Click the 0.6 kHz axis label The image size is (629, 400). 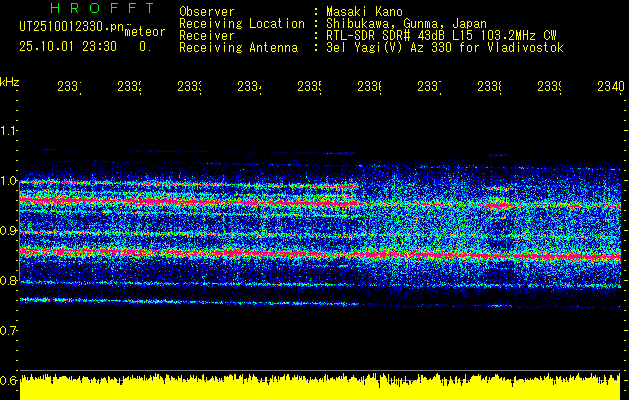pos(8,380)
